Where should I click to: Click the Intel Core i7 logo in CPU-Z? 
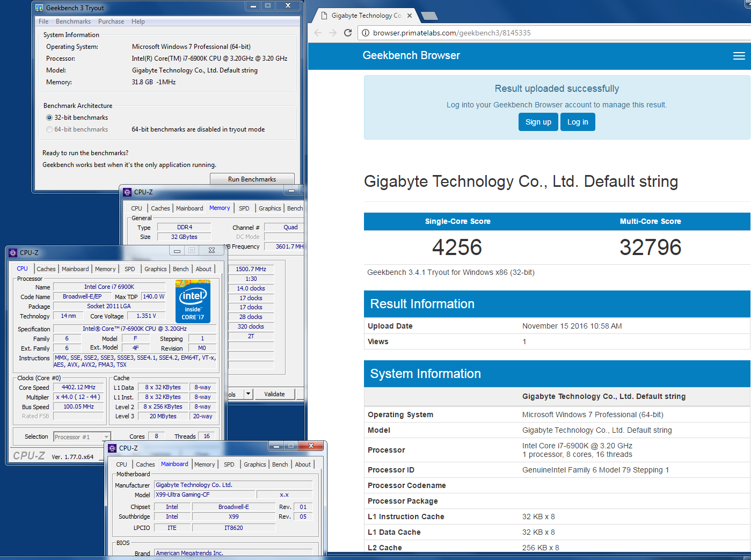pos(193,301)
